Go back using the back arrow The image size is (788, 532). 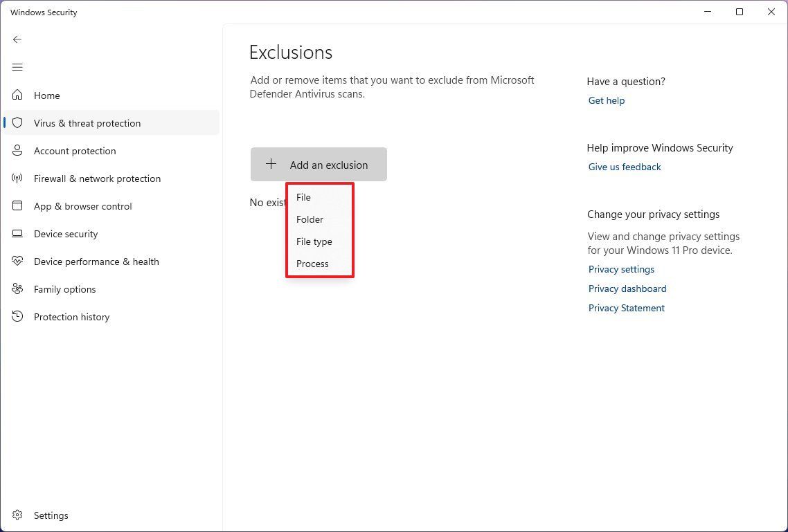click(17, 39)
